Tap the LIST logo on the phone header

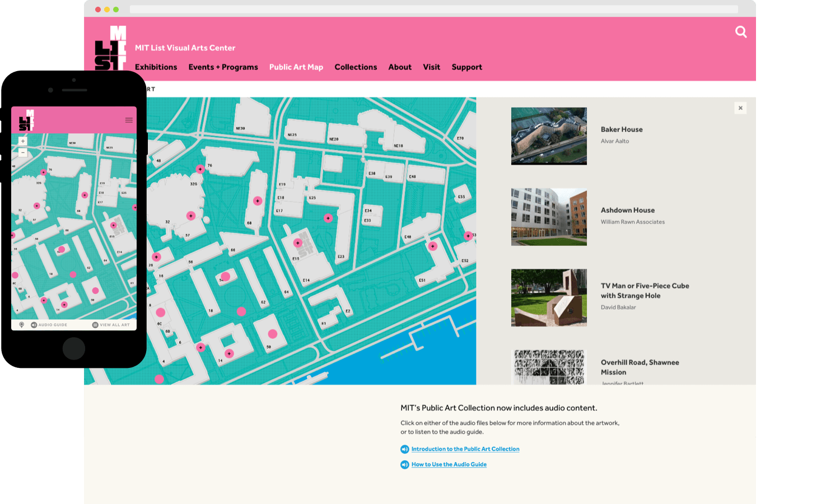26,120
